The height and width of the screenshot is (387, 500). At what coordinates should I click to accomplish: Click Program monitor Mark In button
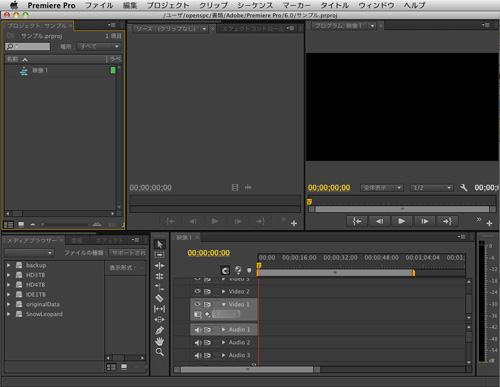click(357, 221)
